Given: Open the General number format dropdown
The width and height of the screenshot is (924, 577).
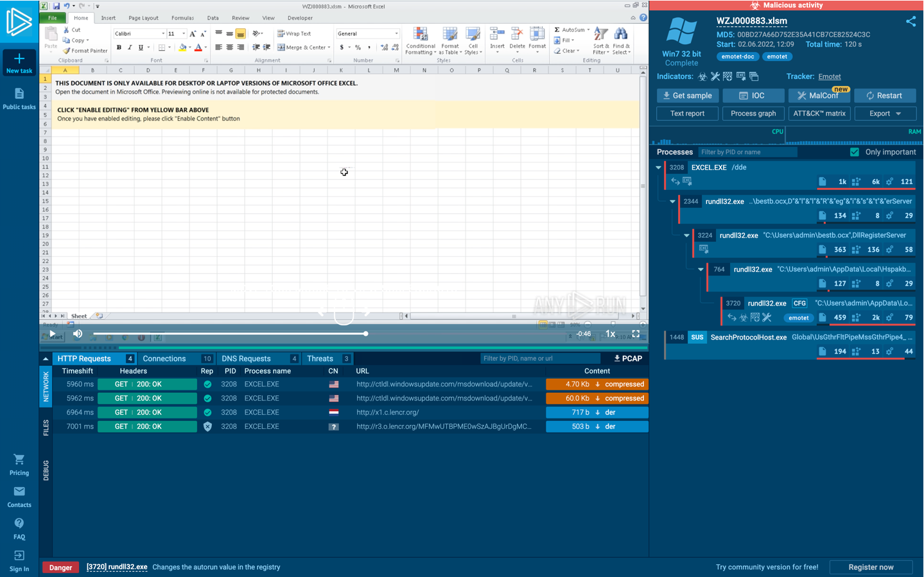Looking at the screenshot, I should coord(396,33).
